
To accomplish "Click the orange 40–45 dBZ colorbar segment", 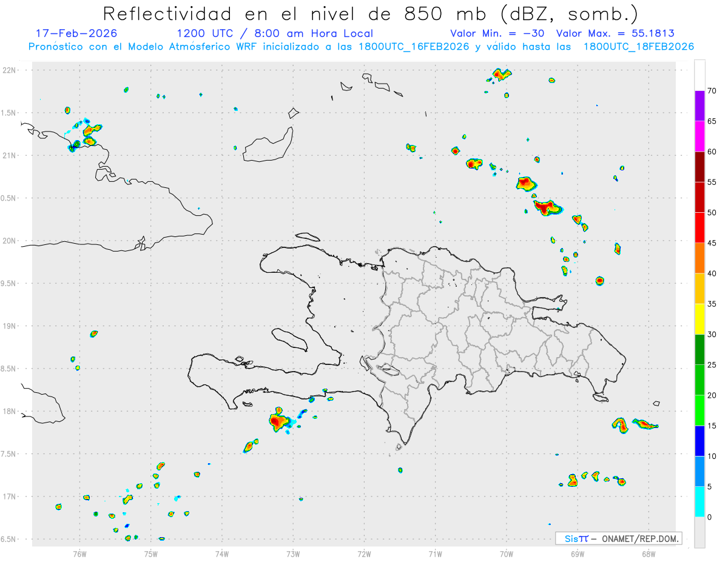I will coord(699,258).
